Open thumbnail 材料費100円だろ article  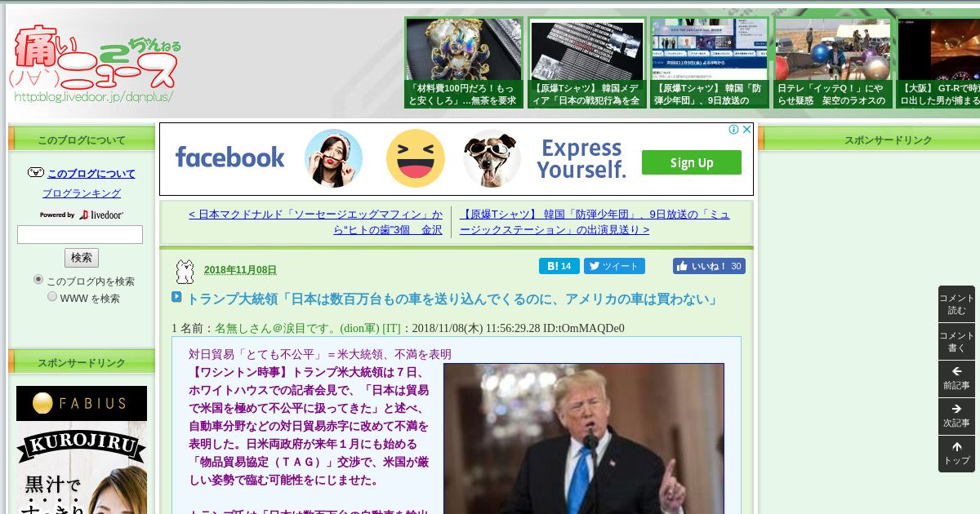click(464, 63)
